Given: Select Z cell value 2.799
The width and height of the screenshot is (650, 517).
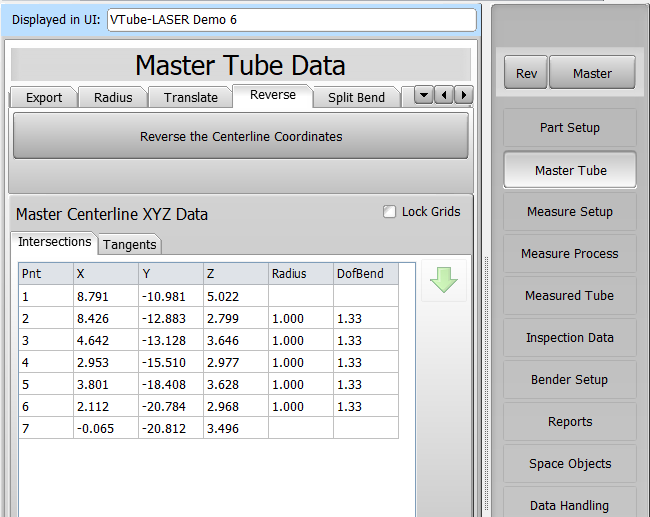Looking at the screenshot, I should [236, 318].
